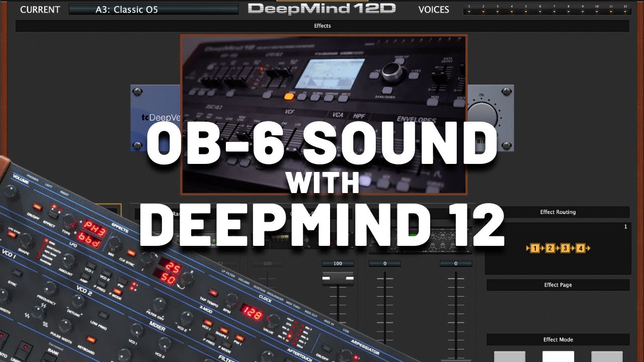Click the OB-6 VCO 2 Detune knob
The height and width of the screenshot is (362, 644).
[x=77, y=303]
